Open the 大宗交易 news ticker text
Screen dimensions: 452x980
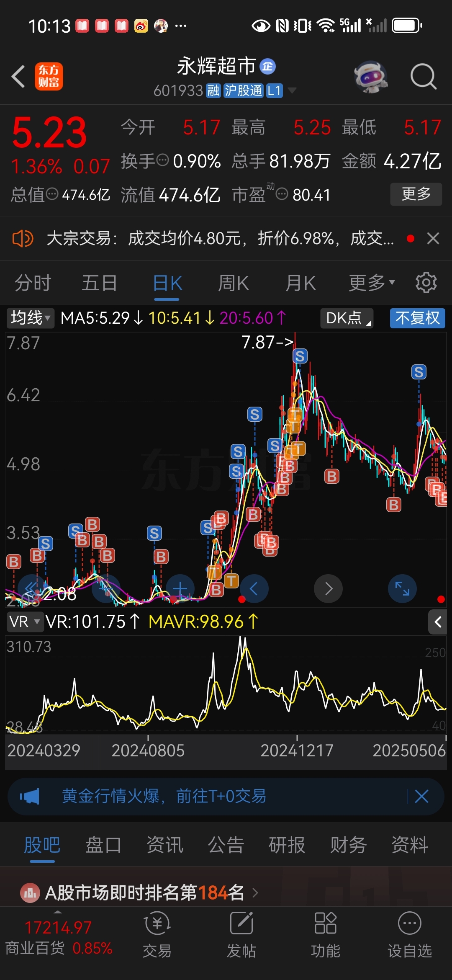[x=220, y=239]
